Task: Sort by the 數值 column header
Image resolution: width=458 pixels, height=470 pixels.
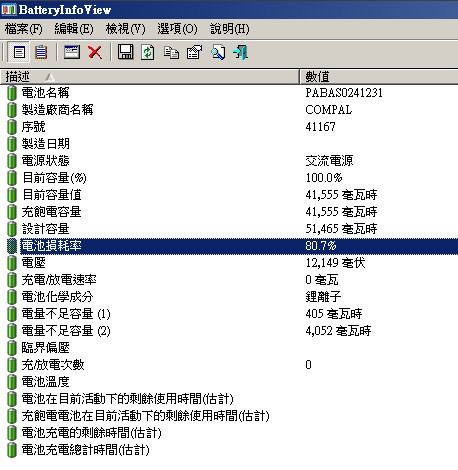Action: 379,77
